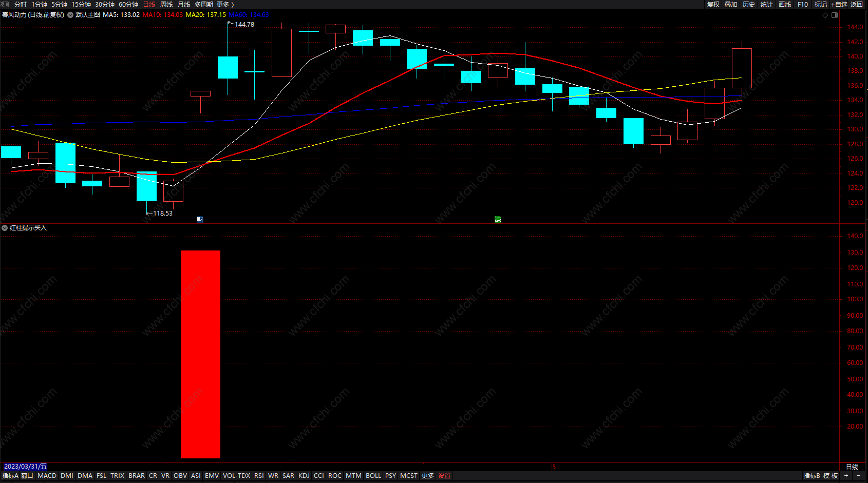Select the 5分钟 period
This screenshot has height=483, width=868.
pos(59,5)
